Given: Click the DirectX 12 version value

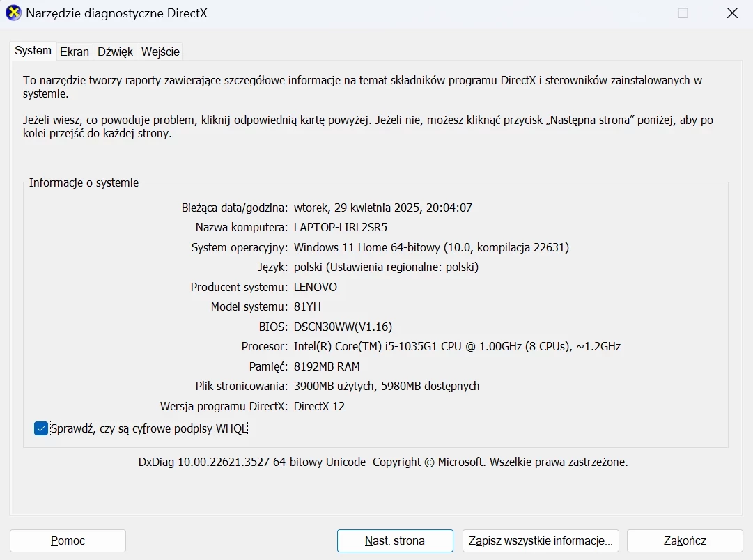Looking at the screenshot, I should coord(319,406).
